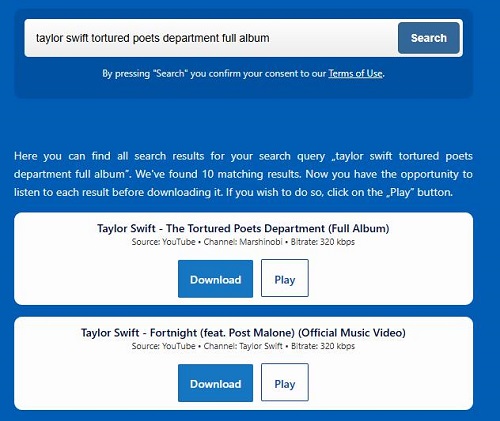Play The Tortured Poets Department full album
The image size is (500, 421).
coord(285,278)
